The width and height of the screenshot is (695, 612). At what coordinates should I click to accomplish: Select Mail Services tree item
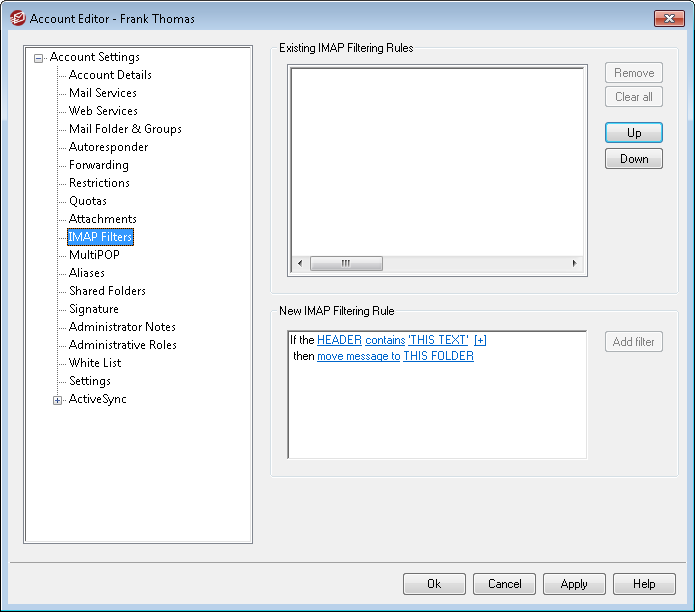[103, 93]
